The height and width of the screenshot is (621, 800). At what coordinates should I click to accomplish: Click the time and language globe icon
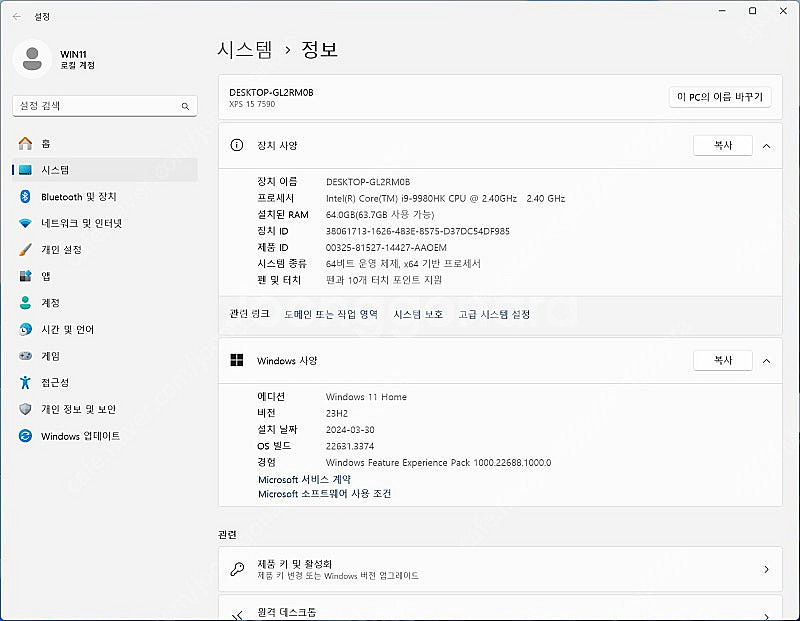coord(25,329)
